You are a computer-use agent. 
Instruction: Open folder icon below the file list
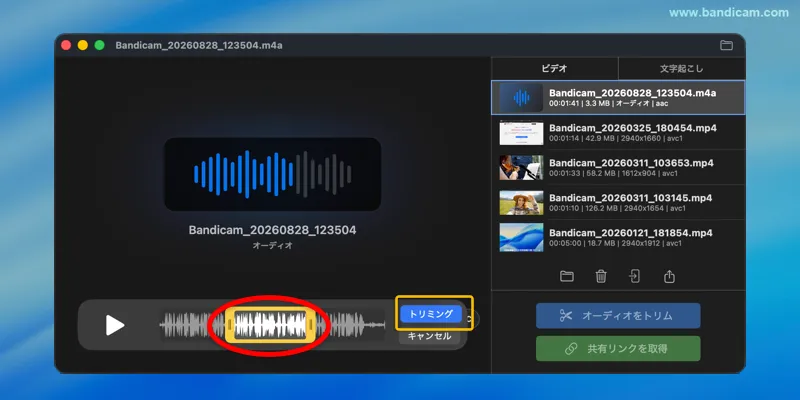[566, 277]
